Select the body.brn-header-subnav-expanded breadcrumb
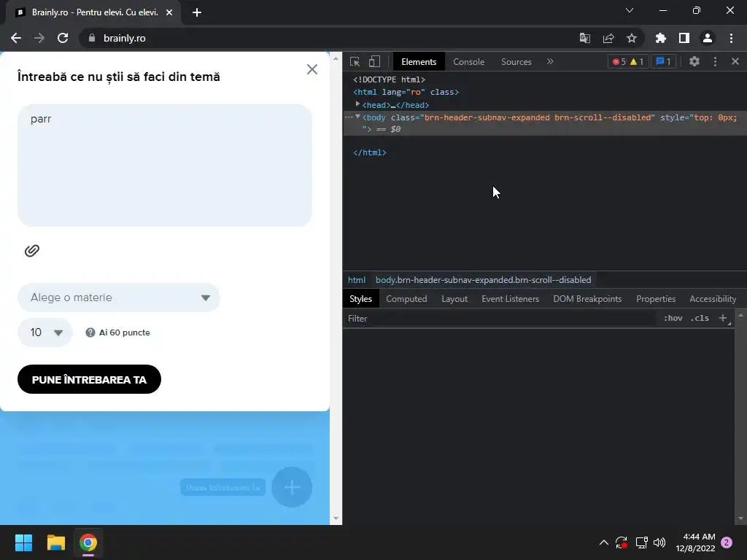This screenshot has height=560, width=747. pyautogui.click(x=483, y=280)
